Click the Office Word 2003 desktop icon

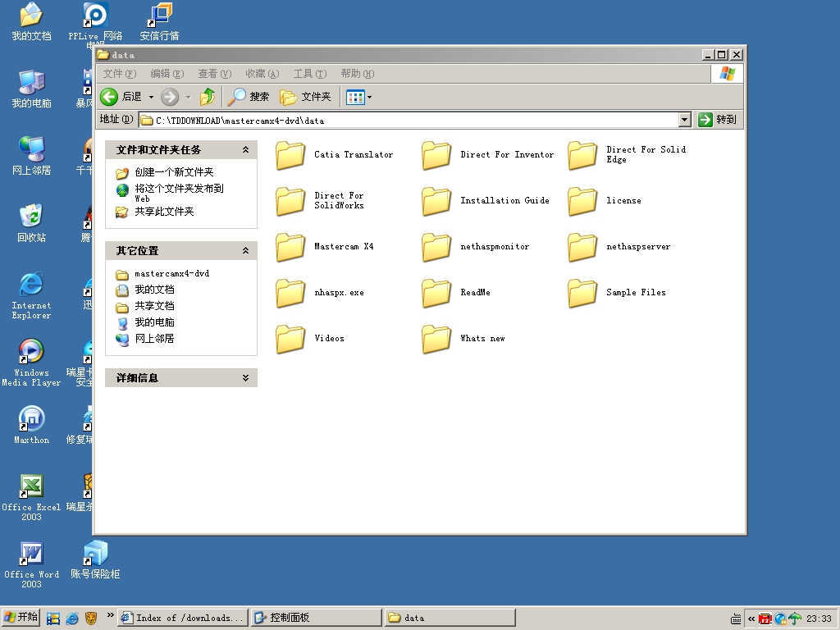click(31, 564)
